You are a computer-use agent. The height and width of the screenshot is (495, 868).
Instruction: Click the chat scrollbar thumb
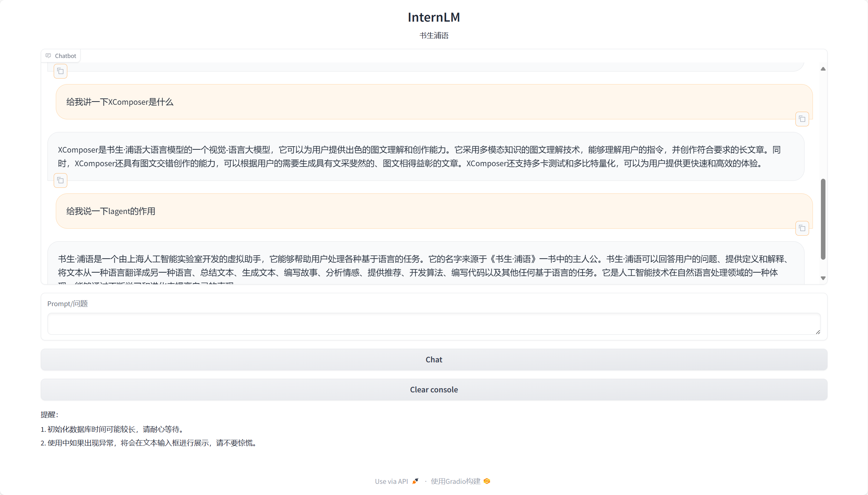click(x=823, y=219)
